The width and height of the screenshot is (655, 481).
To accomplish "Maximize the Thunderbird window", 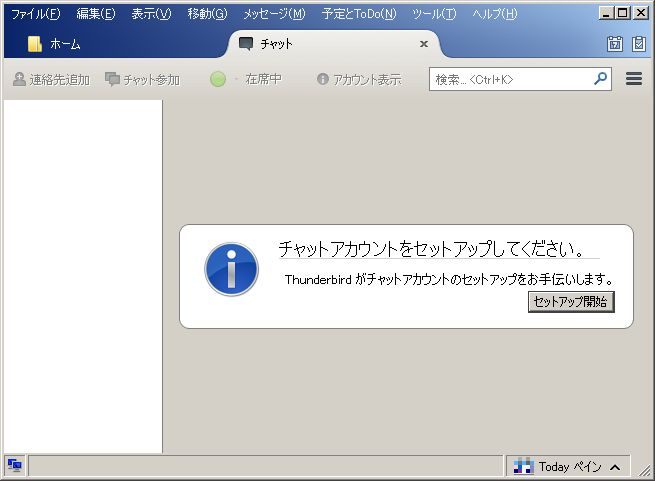I will point(622,13).
